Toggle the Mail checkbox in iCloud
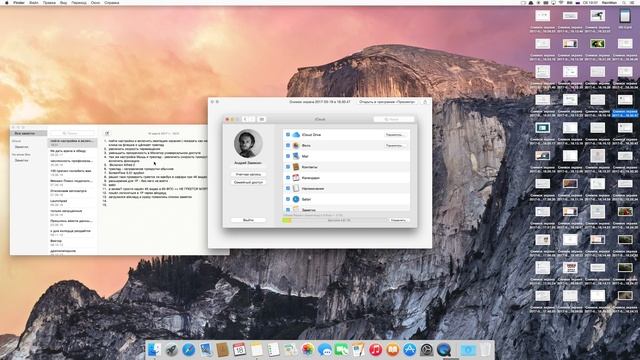The image size is (640, 360). (x=288, y=156)
